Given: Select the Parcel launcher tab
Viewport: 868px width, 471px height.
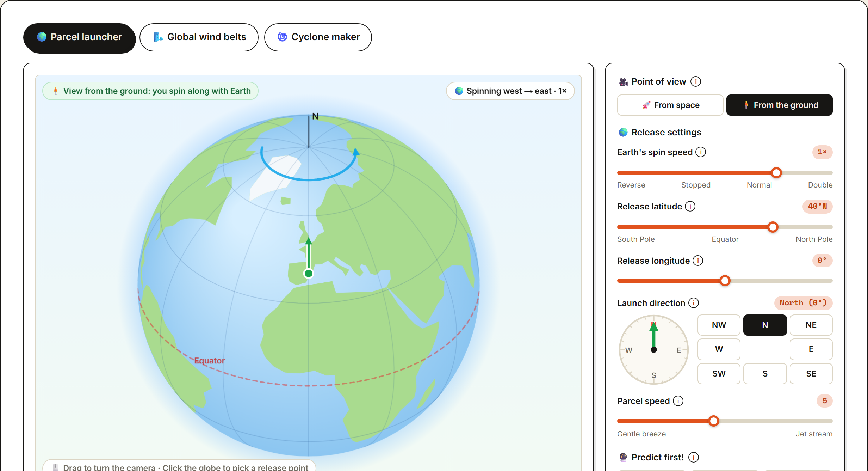Looking at the screenshot, I should coord(79,37).
